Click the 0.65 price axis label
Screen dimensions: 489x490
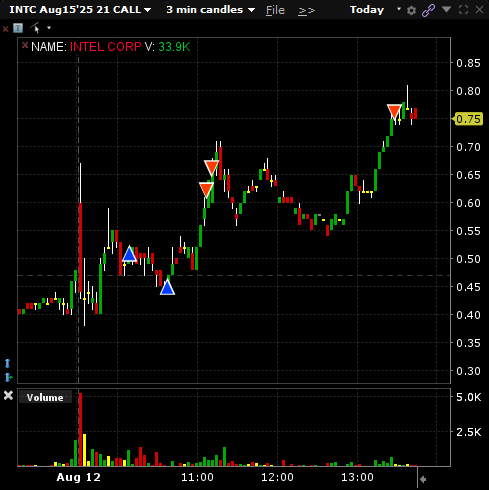(468, 175)
